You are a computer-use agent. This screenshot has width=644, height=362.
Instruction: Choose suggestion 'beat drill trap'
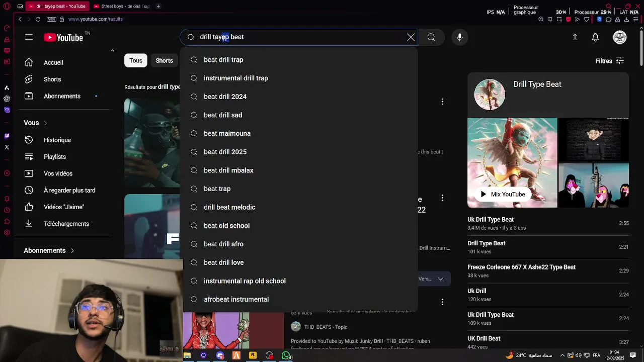300,60
